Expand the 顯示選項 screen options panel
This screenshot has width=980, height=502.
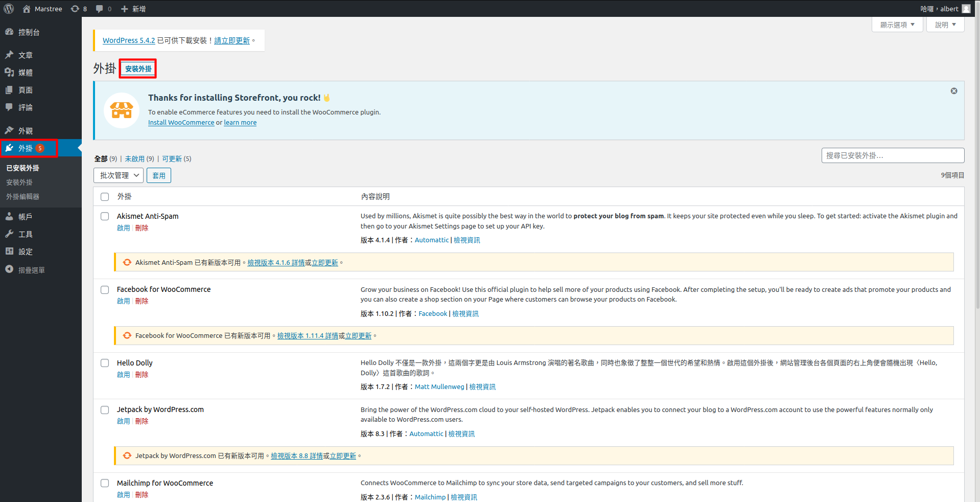tap(897, 25)
